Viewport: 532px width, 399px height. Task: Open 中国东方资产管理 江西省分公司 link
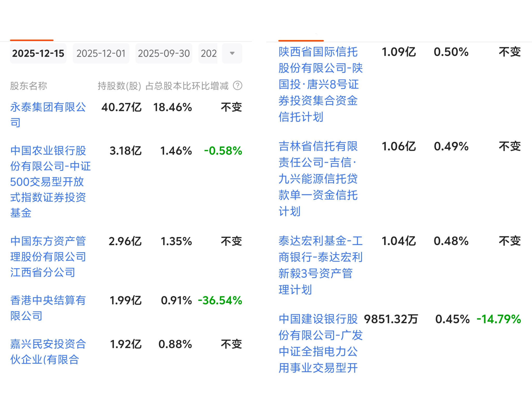tap(48, 257)
